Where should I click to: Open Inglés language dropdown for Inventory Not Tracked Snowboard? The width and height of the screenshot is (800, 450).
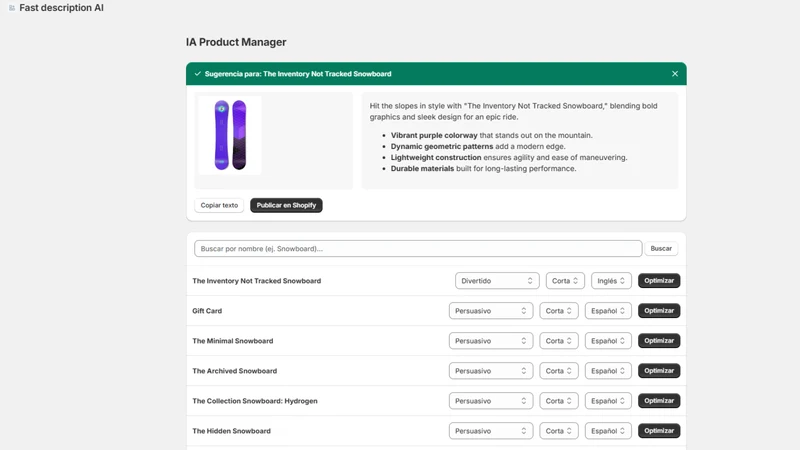(611, 281)
